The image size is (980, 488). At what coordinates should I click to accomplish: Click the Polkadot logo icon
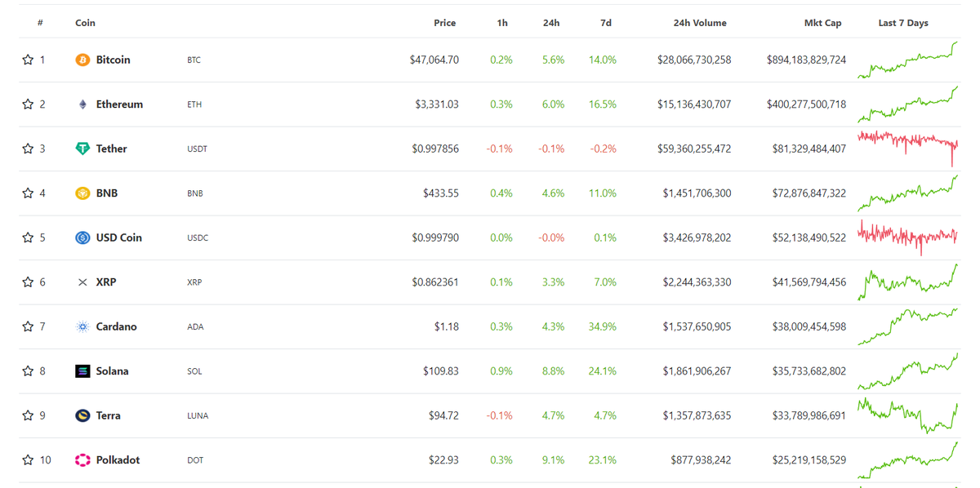tap(82, 460)
